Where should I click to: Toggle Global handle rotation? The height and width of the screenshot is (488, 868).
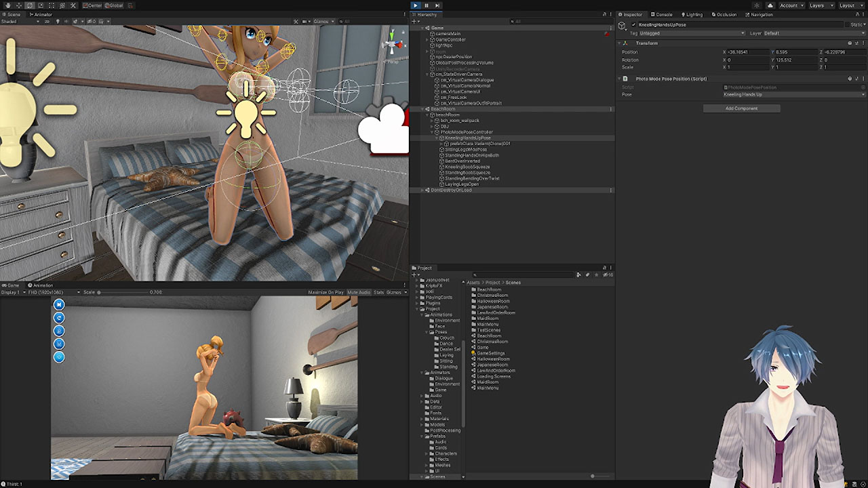(114, 5)
